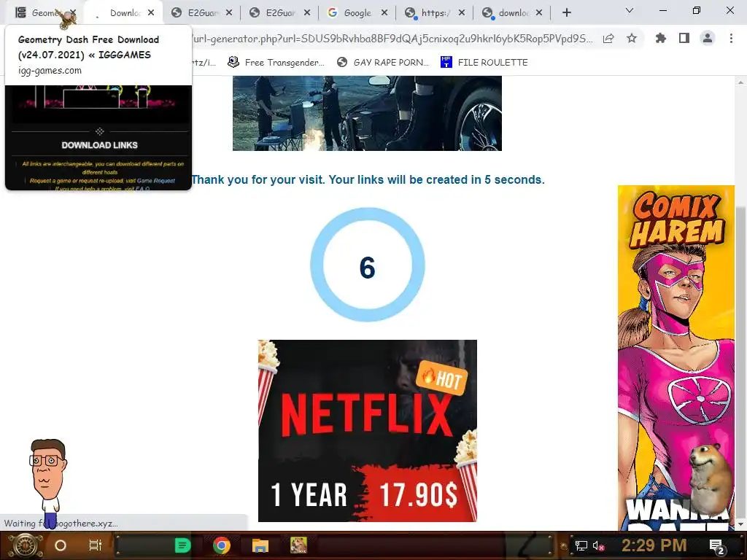
Task: Click the scrollbar down arrow
Action: pyautogui.click(x=740, y=525)
